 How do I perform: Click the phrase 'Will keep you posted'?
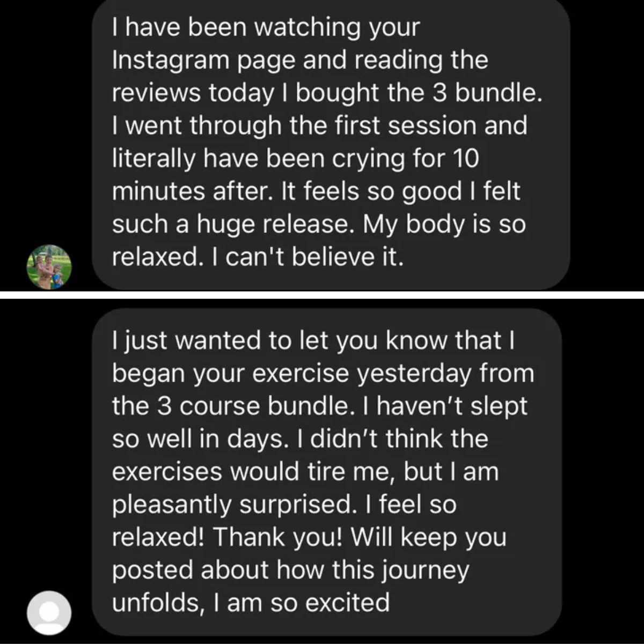(x=309, y=553)
